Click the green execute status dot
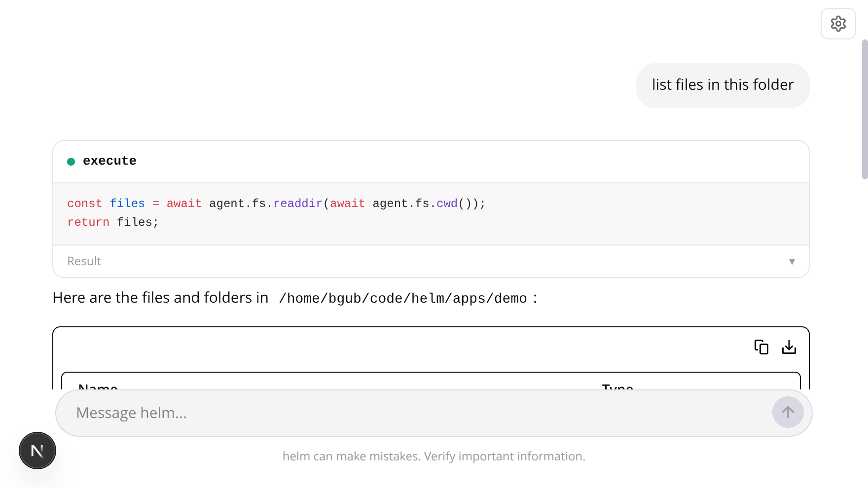The width and height of the screenshot is (868, 488). [x=71, y=161]
